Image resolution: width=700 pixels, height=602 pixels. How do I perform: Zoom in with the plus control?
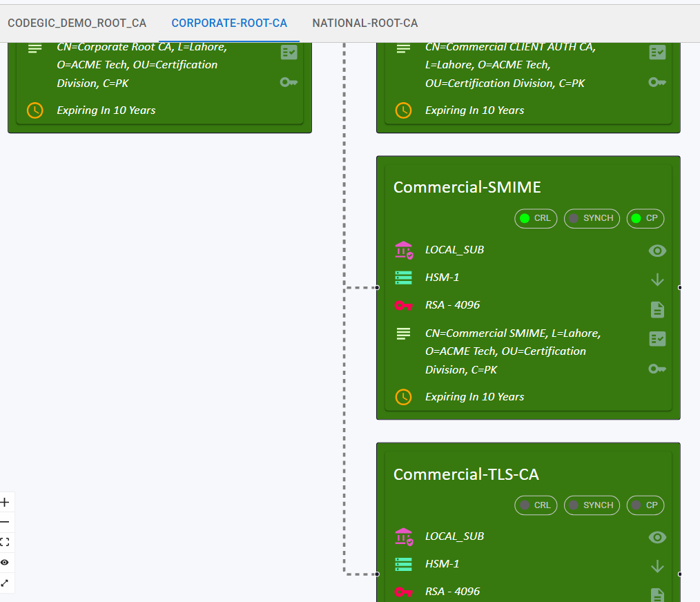pyautogui.click(x=5, y=503)
